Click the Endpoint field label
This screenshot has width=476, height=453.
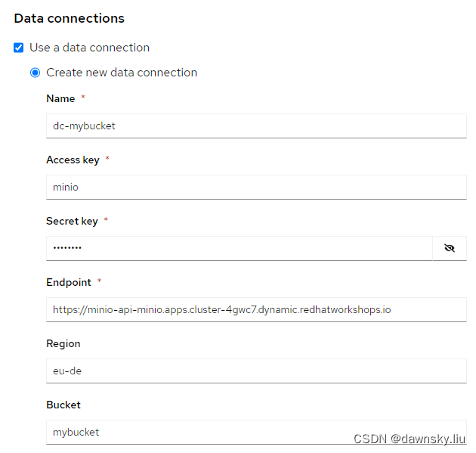(69, 282)
